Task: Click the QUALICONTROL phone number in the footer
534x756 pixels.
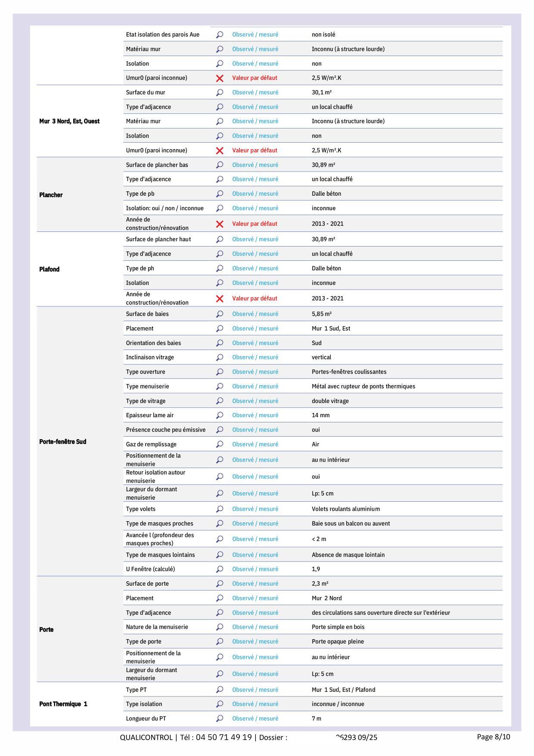Action: (x=224, y=737)
